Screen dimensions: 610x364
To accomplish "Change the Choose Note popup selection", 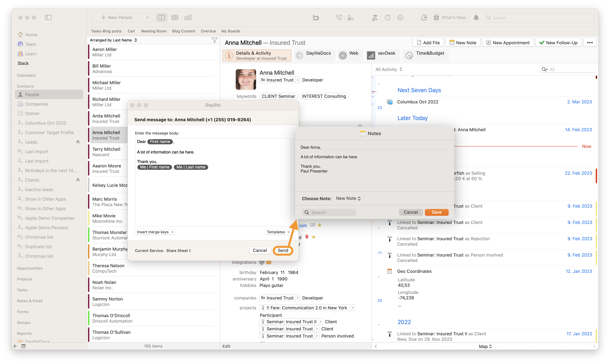I will (348, 198).
